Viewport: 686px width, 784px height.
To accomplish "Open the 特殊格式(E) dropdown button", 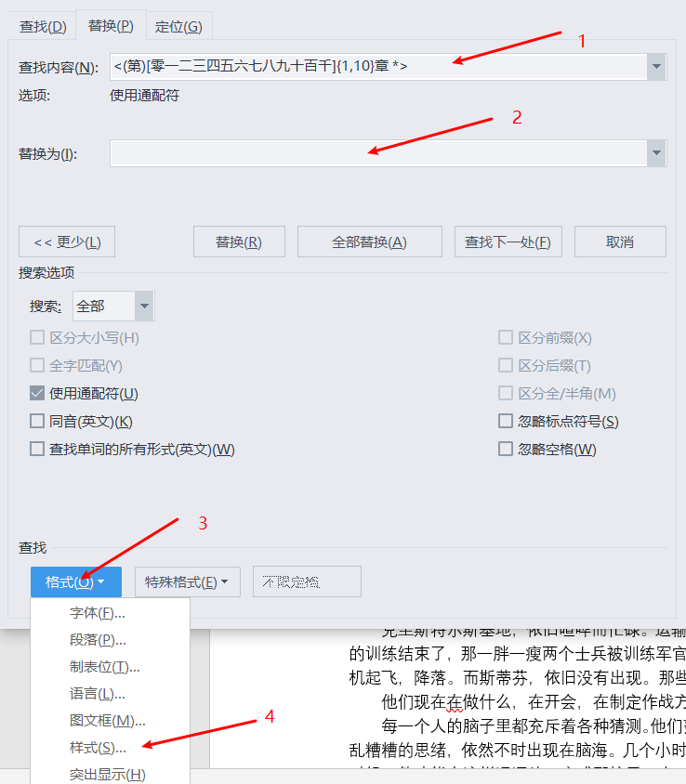I will (x=187, y=582).
